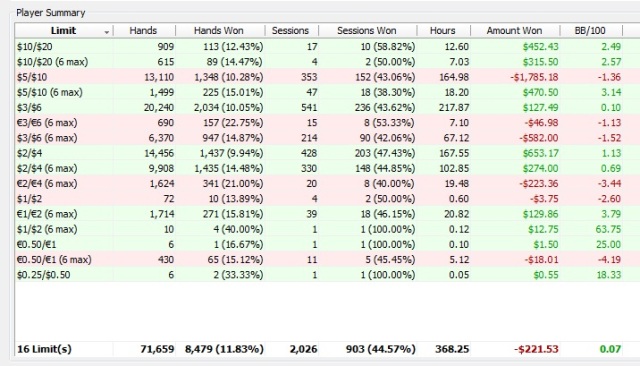Select the $1/$2 limit row
The width and height of the screenshot is (640, 366).
[x=327, y=199]
